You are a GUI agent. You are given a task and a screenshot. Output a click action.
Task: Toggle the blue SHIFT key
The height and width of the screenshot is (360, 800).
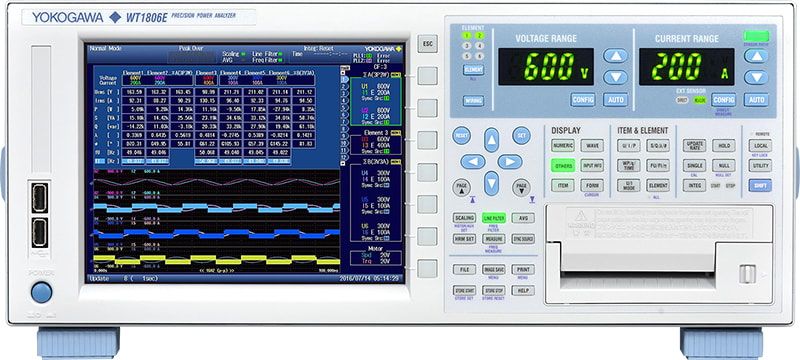760,186
